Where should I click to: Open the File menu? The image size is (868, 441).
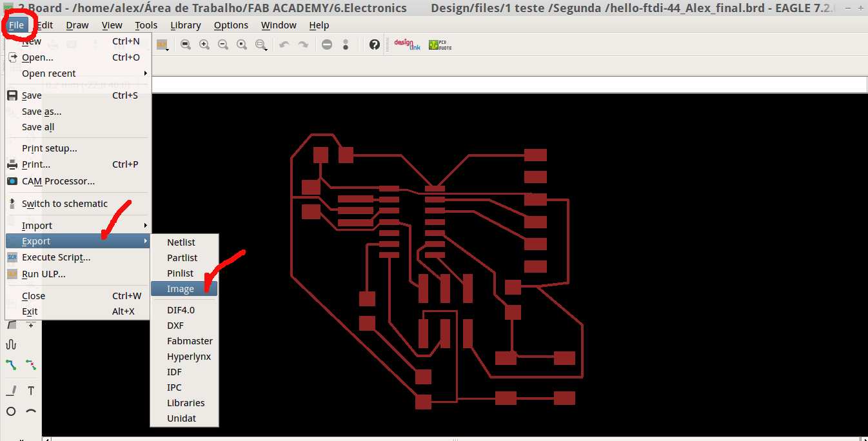tap(16, 25)
